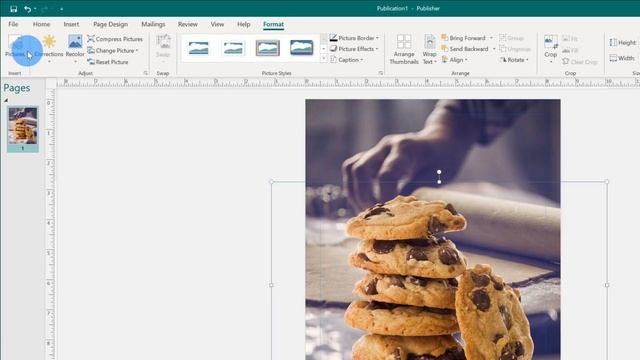Screen dimensions: 640x360
Task: Open the Change Picture dropdown
Action: tap(113, 51)
